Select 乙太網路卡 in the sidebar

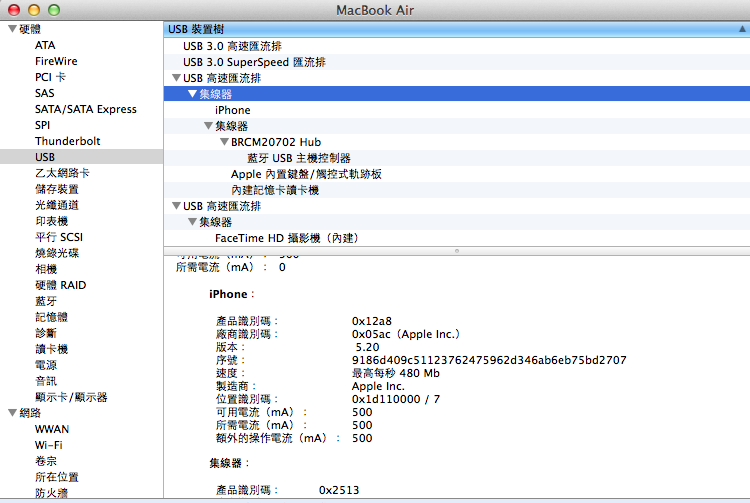[x=62, y=173]
